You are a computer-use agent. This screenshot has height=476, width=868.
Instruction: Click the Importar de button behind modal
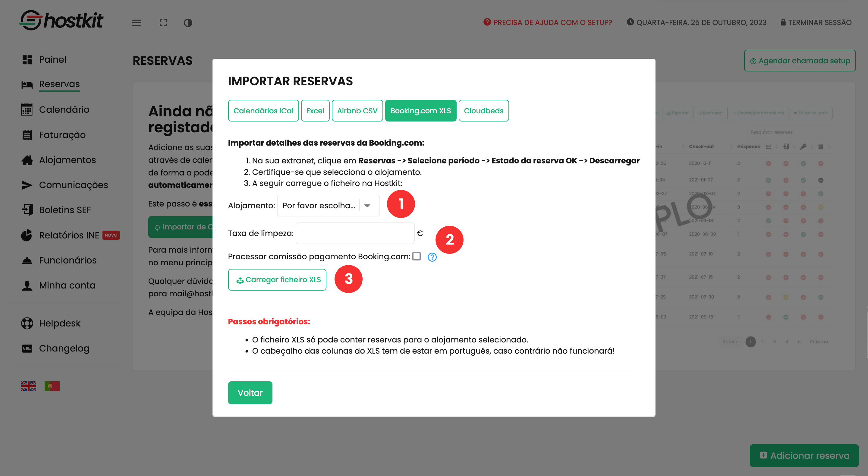pos(181,227)
